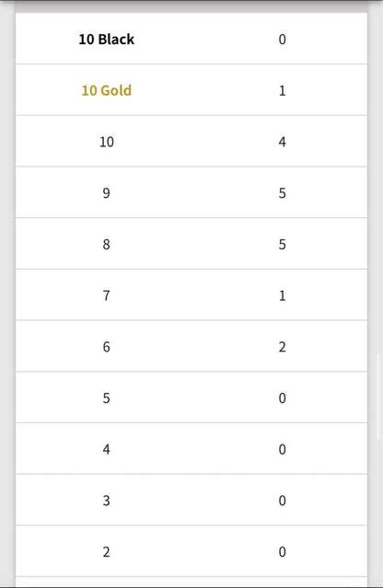The image size is (383, 588).
Task: Click the count 5 in grade 9 row
Action: tap(282, 193)
